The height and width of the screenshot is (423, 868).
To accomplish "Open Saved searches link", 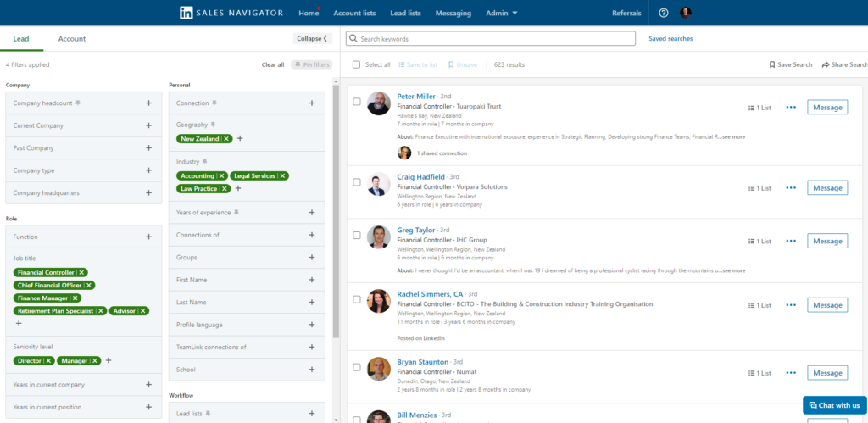I will pyautogui.click(x=670, y=39).
